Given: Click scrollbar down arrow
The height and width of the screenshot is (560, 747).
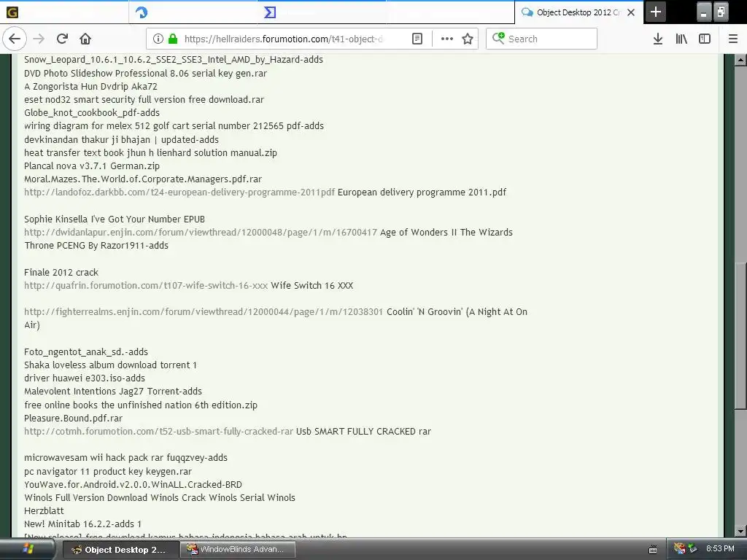Looking at the screenshot, I should pos(740,531).
